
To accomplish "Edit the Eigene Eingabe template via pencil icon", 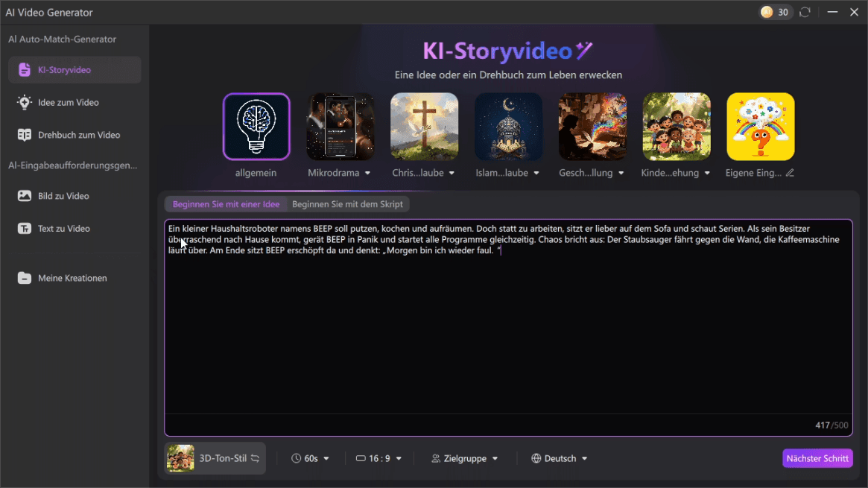I will [x=790, y=172].
